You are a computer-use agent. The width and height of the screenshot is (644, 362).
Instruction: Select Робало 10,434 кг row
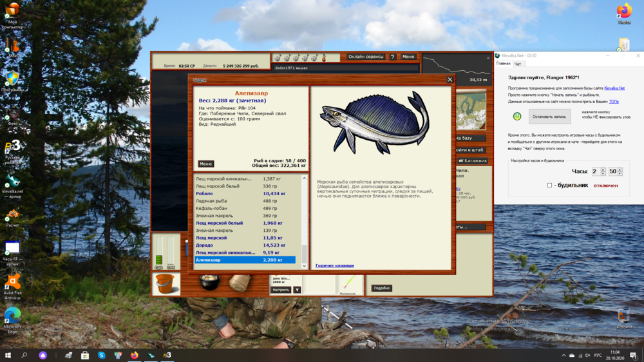(x=245, y=193)
